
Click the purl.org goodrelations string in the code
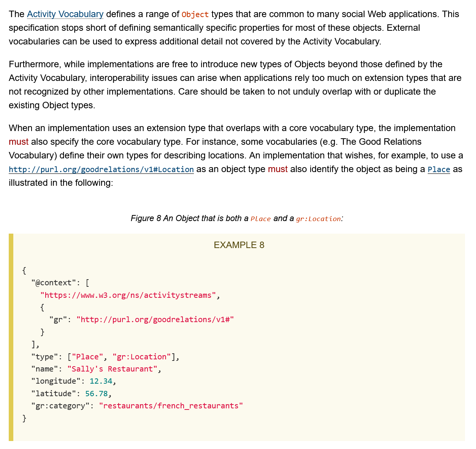155,319
